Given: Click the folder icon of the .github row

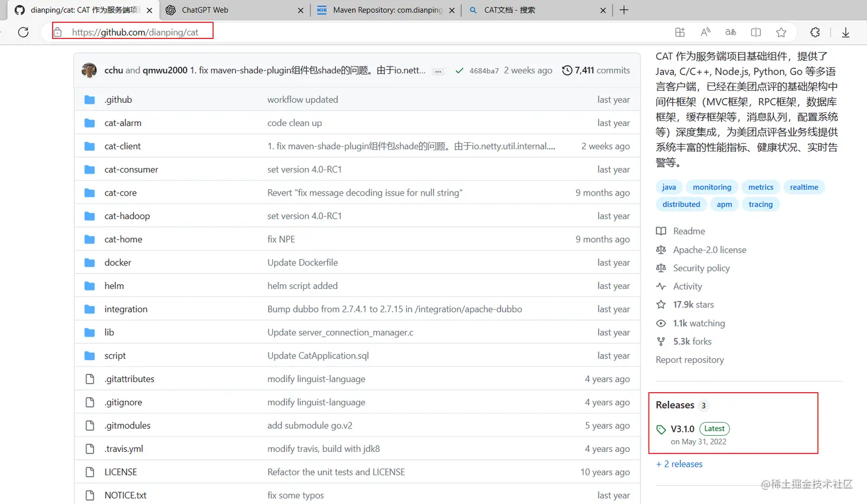Looking at the screenshot, I should tap(89, 100).
